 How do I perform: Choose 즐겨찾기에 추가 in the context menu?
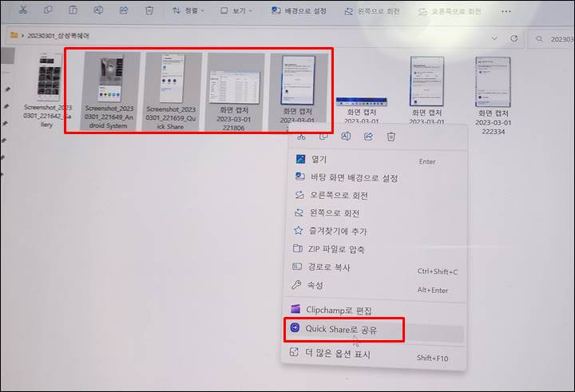click(x=375, y=231)
